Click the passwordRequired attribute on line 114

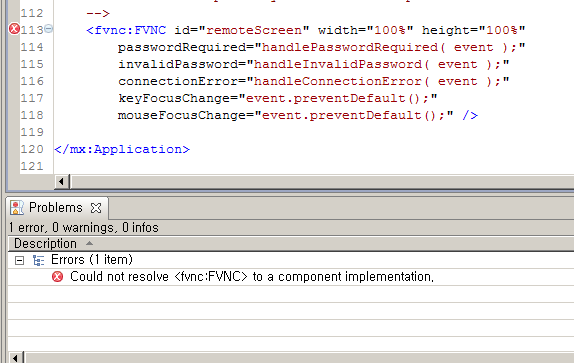182,47
